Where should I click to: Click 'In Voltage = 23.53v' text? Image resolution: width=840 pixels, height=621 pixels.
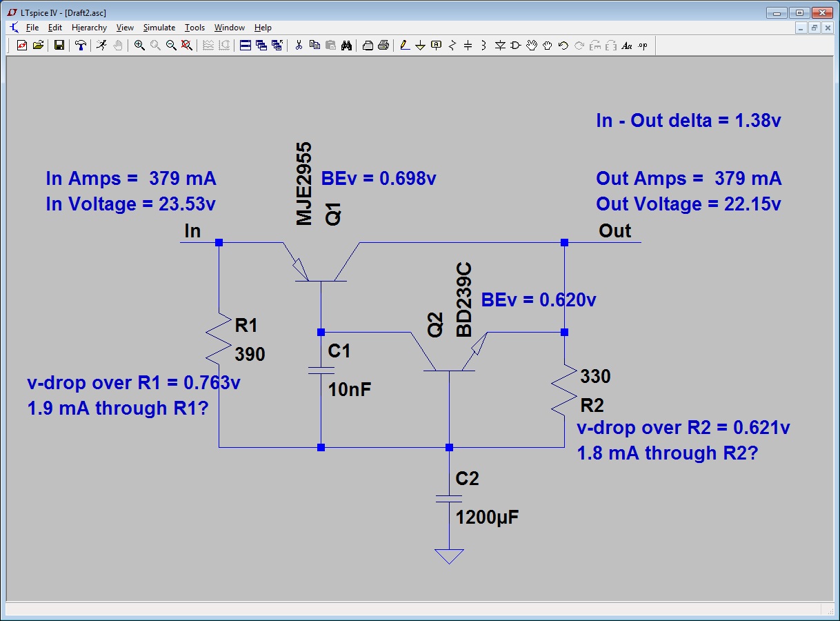[131, 204]
